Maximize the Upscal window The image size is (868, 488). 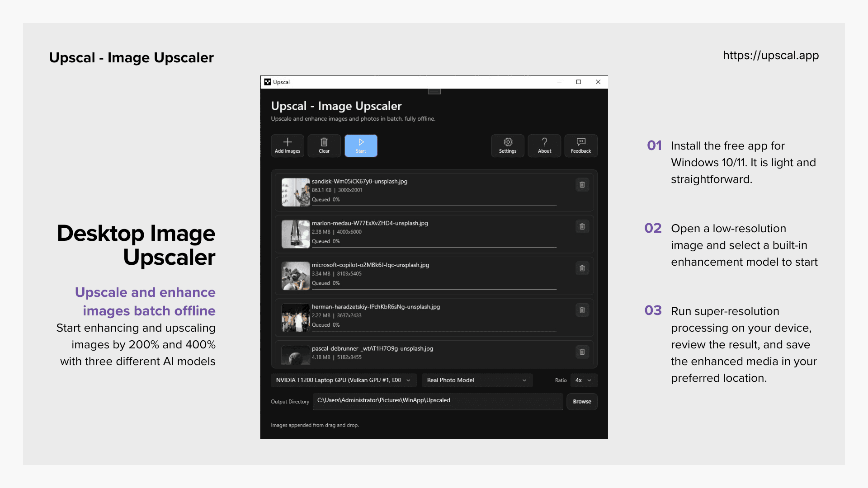tap(578, 82)
